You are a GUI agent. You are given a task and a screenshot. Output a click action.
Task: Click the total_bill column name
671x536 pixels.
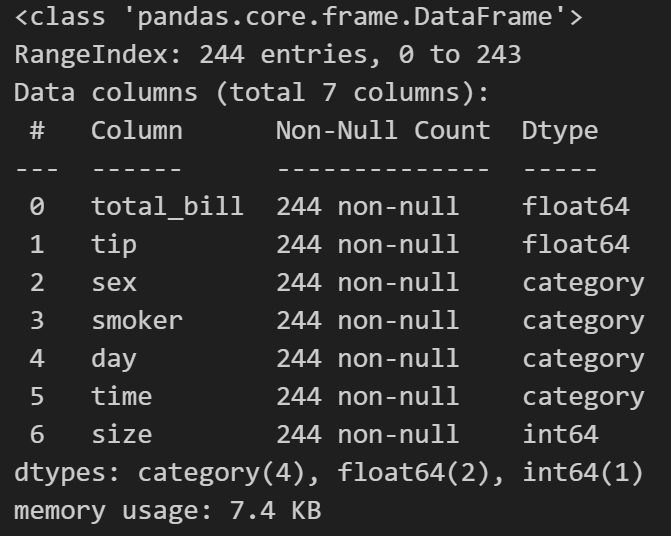167,207
